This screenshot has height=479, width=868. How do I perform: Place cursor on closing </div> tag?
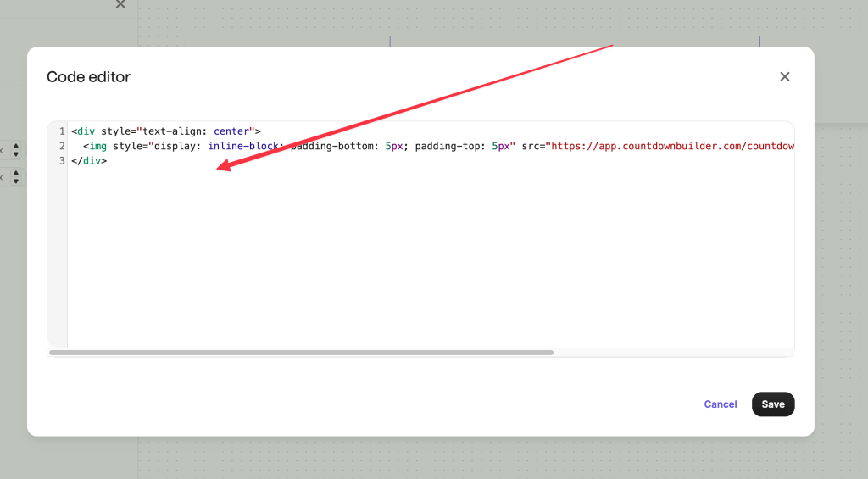[x=89, y=160]
